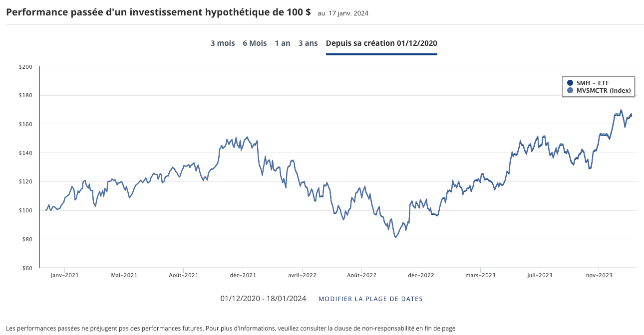Click the déc-2022 x-axis label

[x=421, y=275]
